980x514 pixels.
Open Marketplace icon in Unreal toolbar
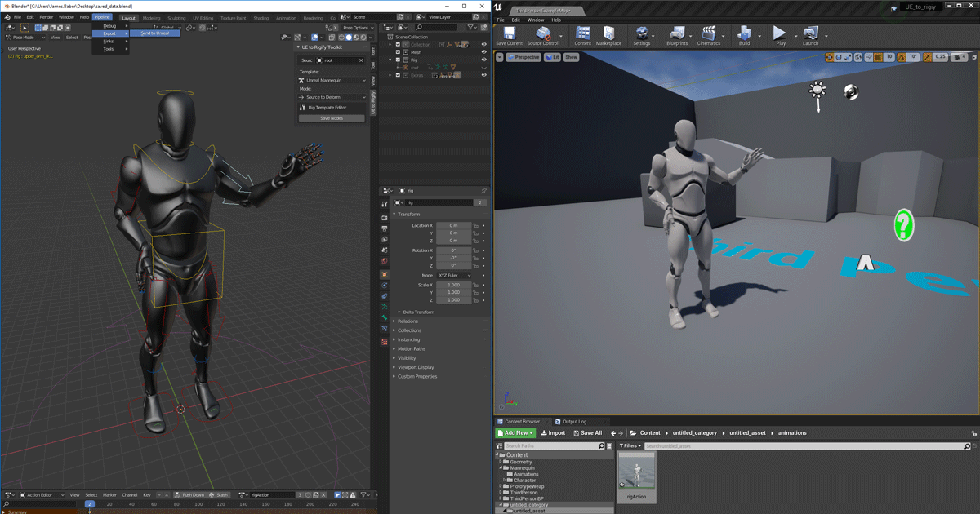coord(608,33)
